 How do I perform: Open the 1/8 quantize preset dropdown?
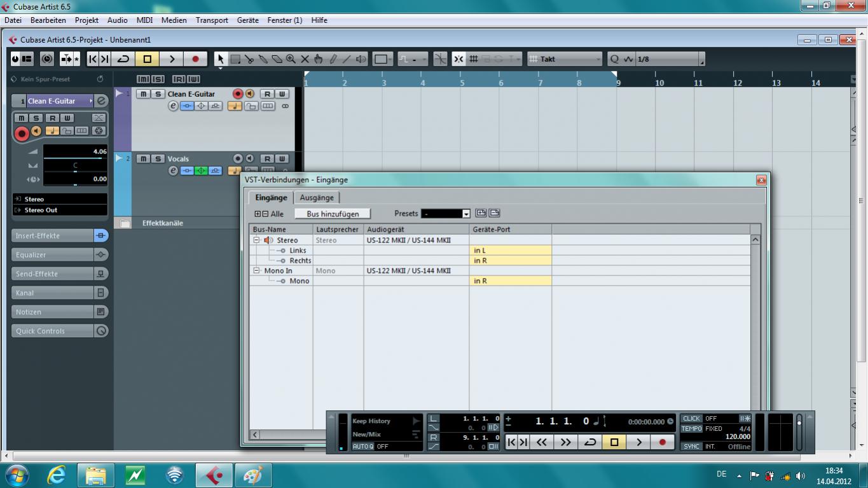coord(670,59)
